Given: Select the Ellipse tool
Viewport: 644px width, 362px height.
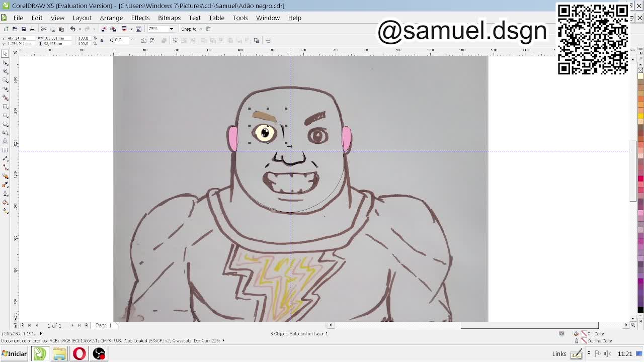Looking at the screenshot, I should (x=6, y=115).
